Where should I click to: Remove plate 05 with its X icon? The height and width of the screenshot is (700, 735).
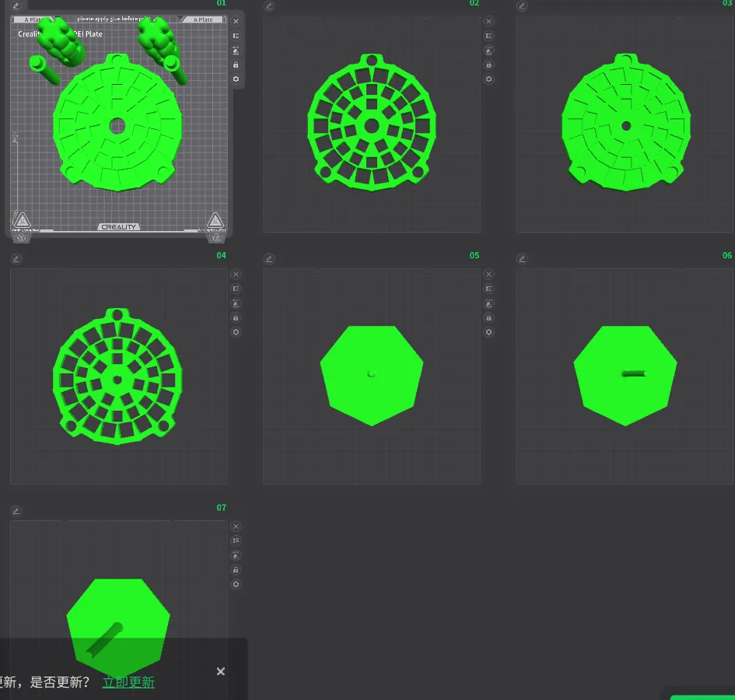tap(488, 275)
